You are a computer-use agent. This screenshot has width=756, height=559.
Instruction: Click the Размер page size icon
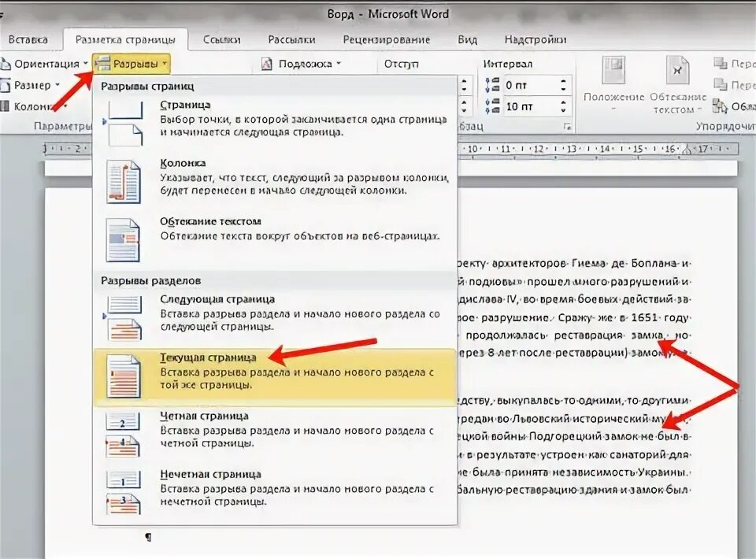(x=5, y=86)
